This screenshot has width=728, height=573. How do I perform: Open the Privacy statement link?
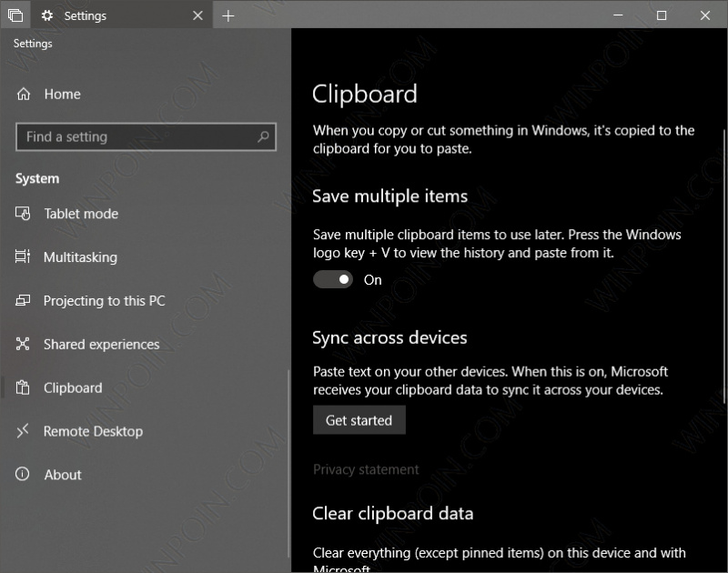(x=366, y=469)
